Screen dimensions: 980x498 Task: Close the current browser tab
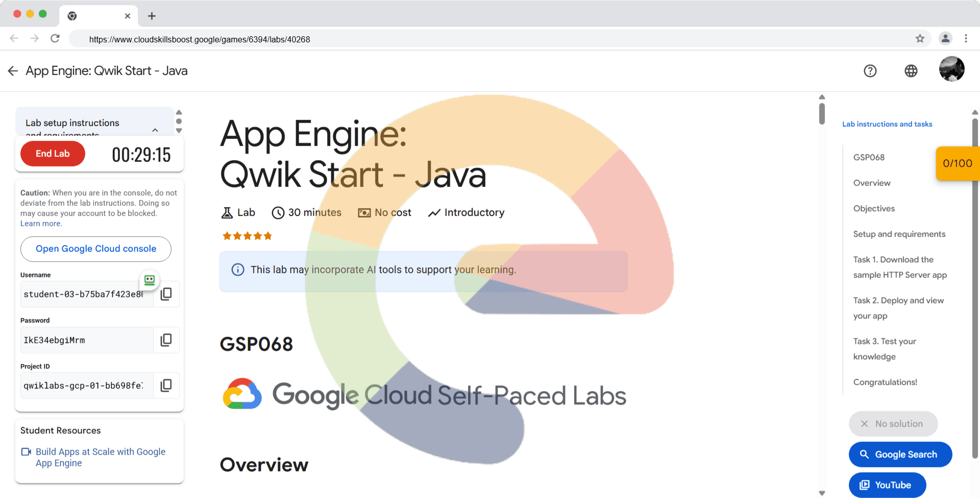tap(128, 16)
